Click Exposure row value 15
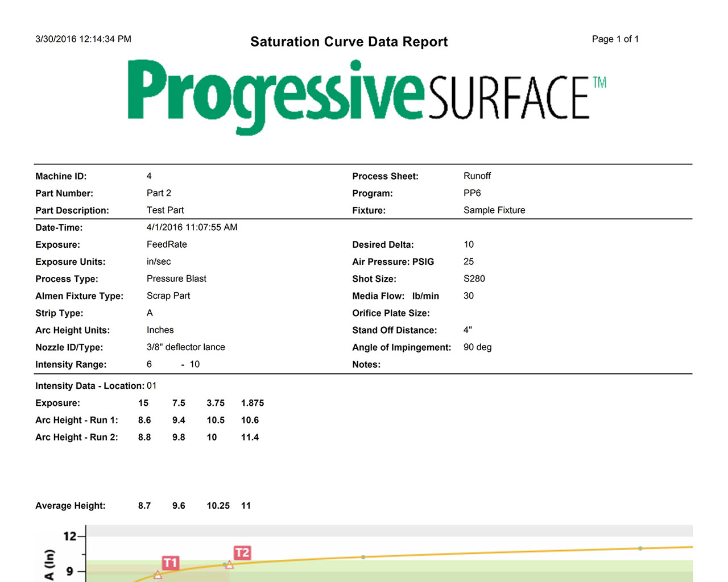Viewport: 728px width, 582px height. click(x=143, y=403)
